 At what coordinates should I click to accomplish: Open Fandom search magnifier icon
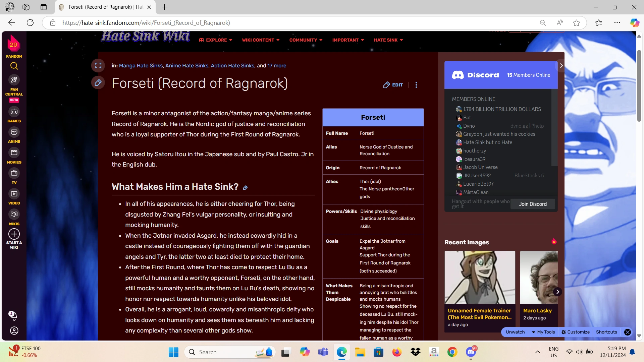[x=14, y=66]
